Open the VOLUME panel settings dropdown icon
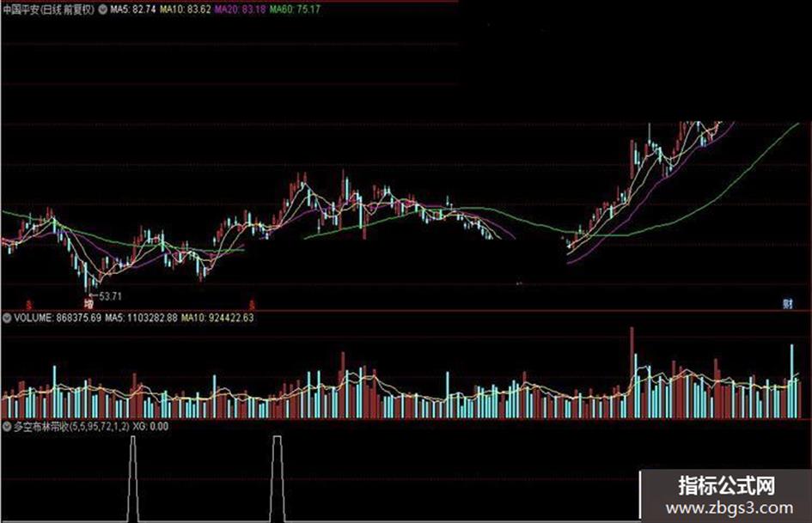Image resolution: width=812 pixels, height=523 pixels. point(7,318)
